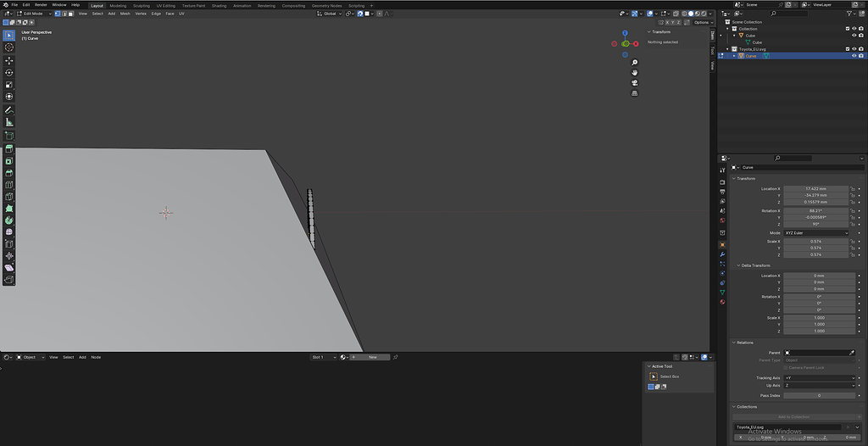Collapse the Delta Transform panel
Screen dimensions: 868x446
[754, 265]
